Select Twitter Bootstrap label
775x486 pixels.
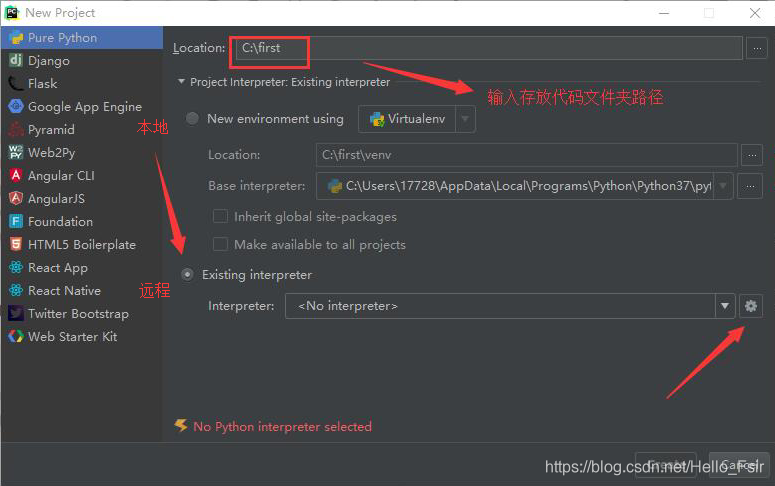pyautogui.click(x=79, y=314)
